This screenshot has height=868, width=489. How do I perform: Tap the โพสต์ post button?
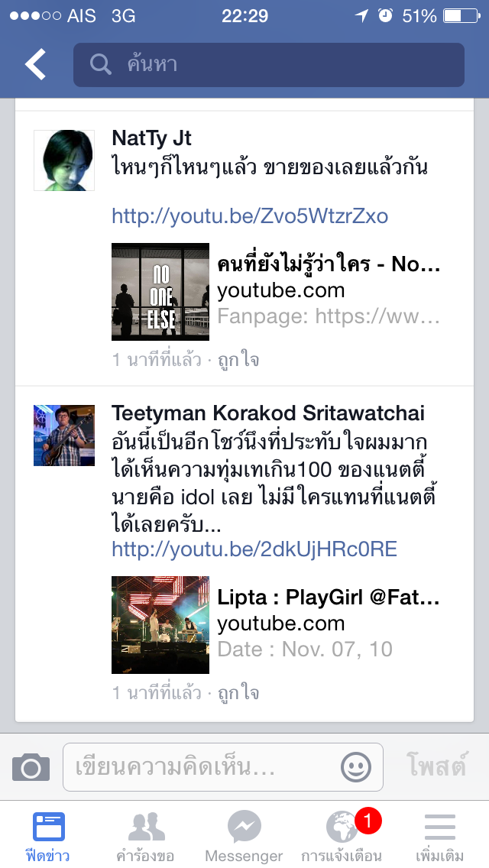(436, 766)
